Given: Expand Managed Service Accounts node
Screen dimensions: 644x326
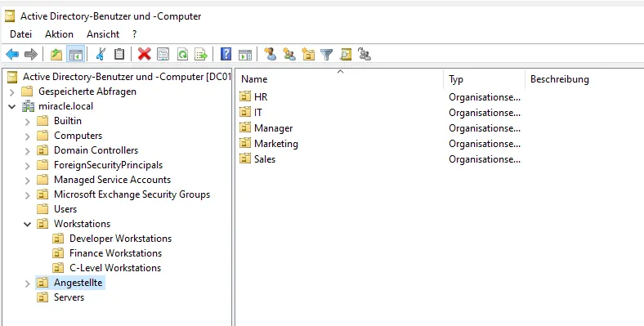Looking at the screenshot, I should (x=28, y=181).
